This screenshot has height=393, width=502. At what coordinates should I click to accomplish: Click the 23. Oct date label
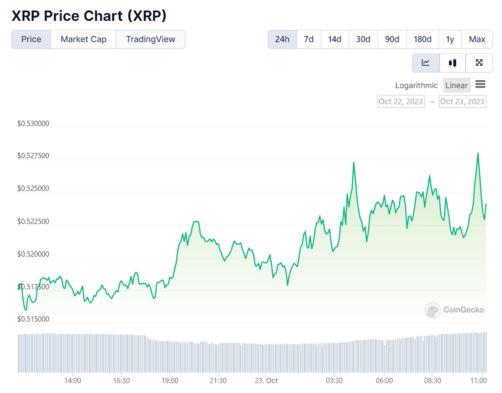tap(266, 380)
